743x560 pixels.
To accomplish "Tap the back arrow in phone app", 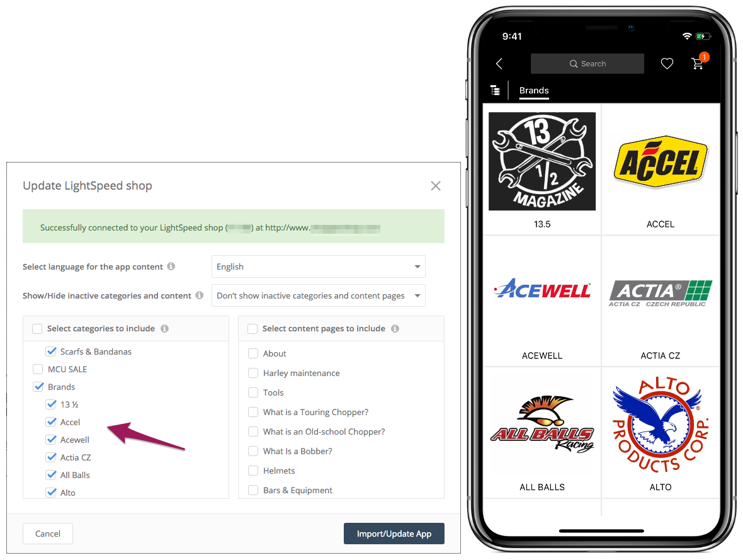I will [499, 64].
